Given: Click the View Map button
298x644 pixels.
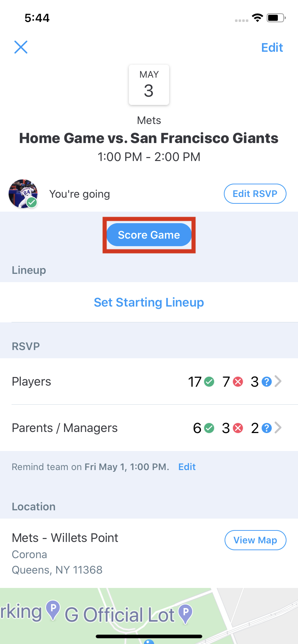Looking at the screenshot, I should [x=256, y=540].
